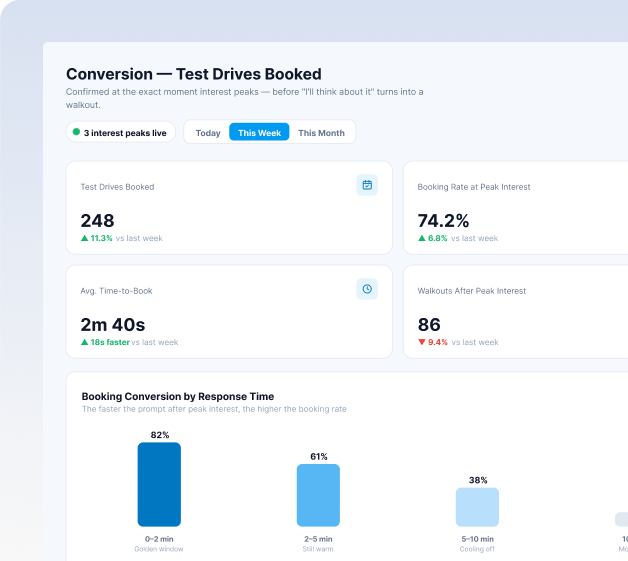Switch to the Today tab
Viewport: 628px width, 561px height.
click(x=208, y=133)
